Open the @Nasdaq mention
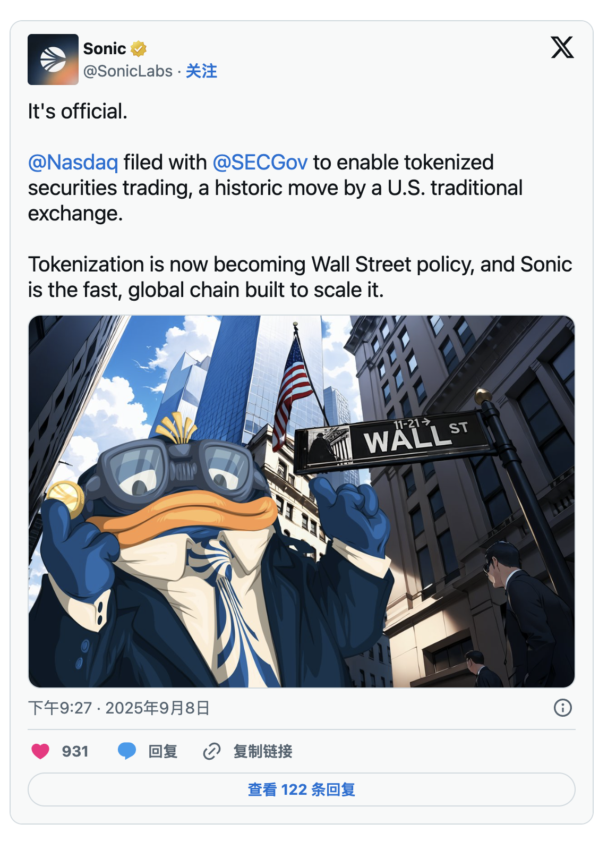The height and width of the screenshot is (849, 616). pyautogui.click(x=73, y=163)
